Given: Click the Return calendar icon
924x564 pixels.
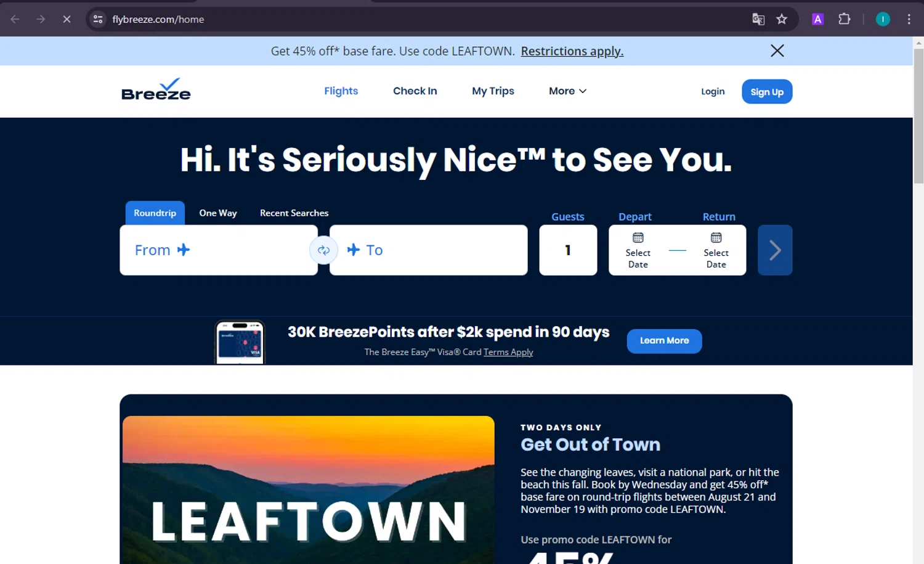Looking at the screenshot, I should tap(716, 238).
